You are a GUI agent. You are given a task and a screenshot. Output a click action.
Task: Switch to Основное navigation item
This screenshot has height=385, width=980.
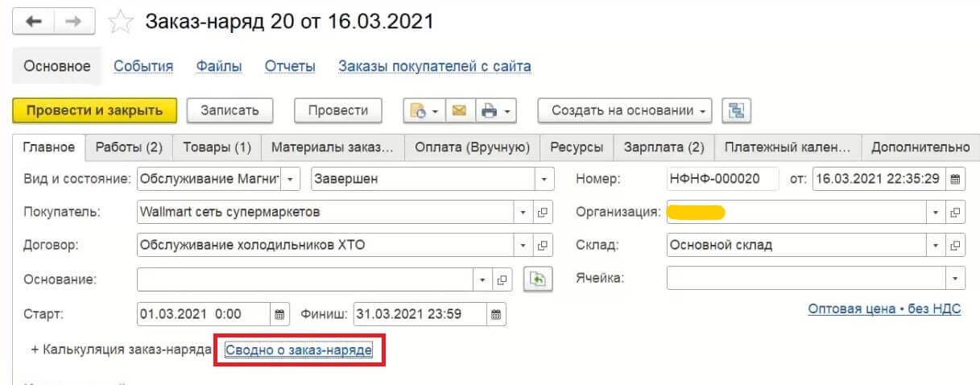click(57, 67)
